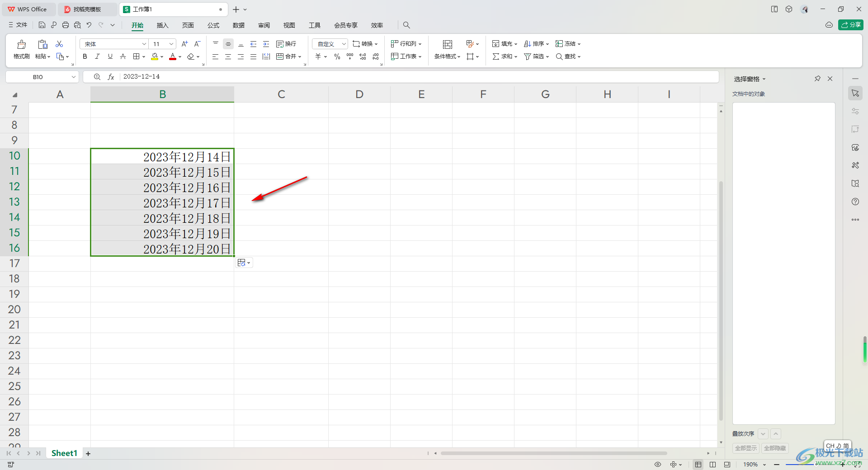Switch to page layout view in status bar
This screenshot has height=470, width=868.
pyautogui.click(x=713, y=464)
